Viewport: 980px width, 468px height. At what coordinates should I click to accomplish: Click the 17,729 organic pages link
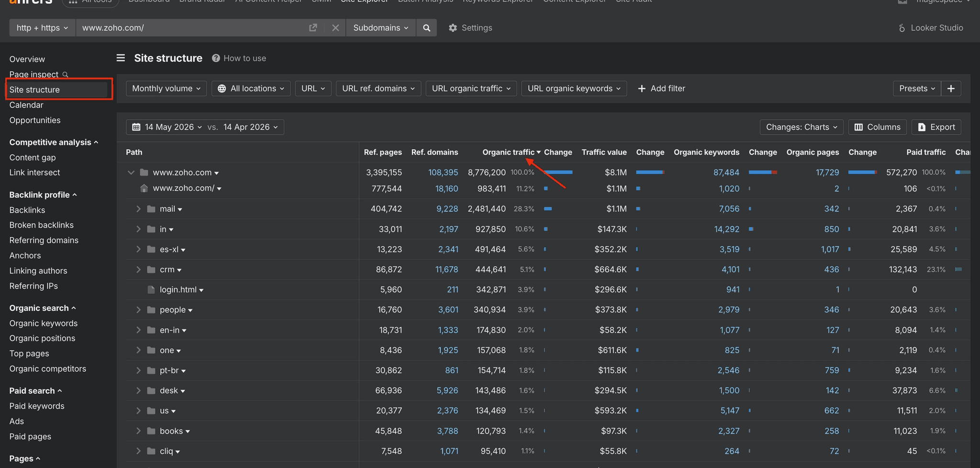pyautogui.click(x=827, y=172)
